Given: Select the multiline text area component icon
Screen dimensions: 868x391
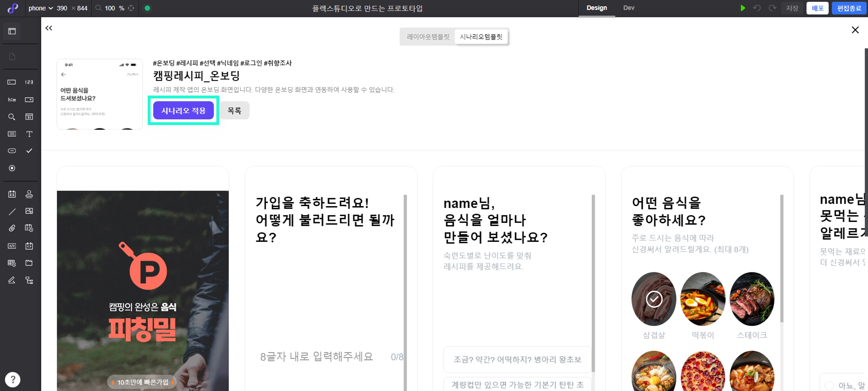Looking at the screenshot, I should tap(11, 134).
